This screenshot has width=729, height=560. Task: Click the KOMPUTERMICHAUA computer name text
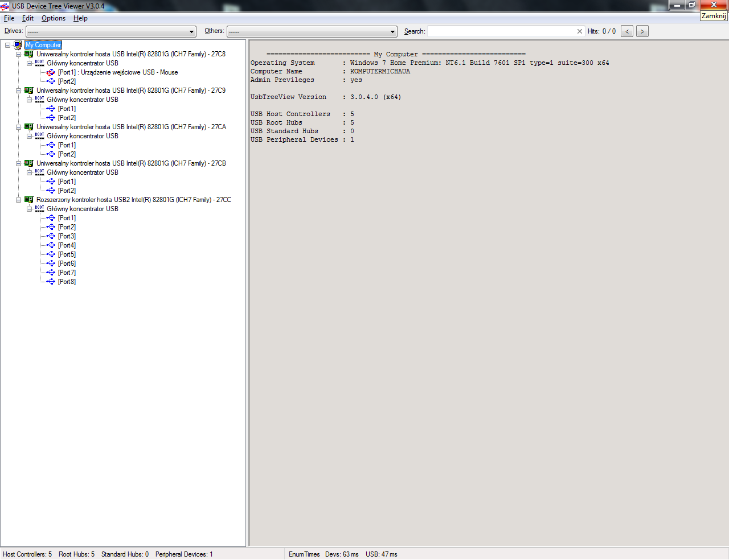pyautogui.click(x=380, y=72)
